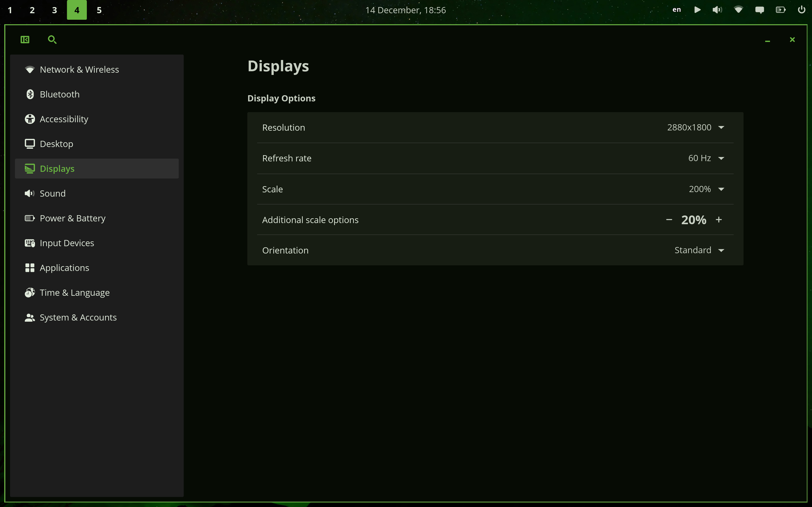
Task: Open the Orientation Standard dropdown
Action: 699,250
